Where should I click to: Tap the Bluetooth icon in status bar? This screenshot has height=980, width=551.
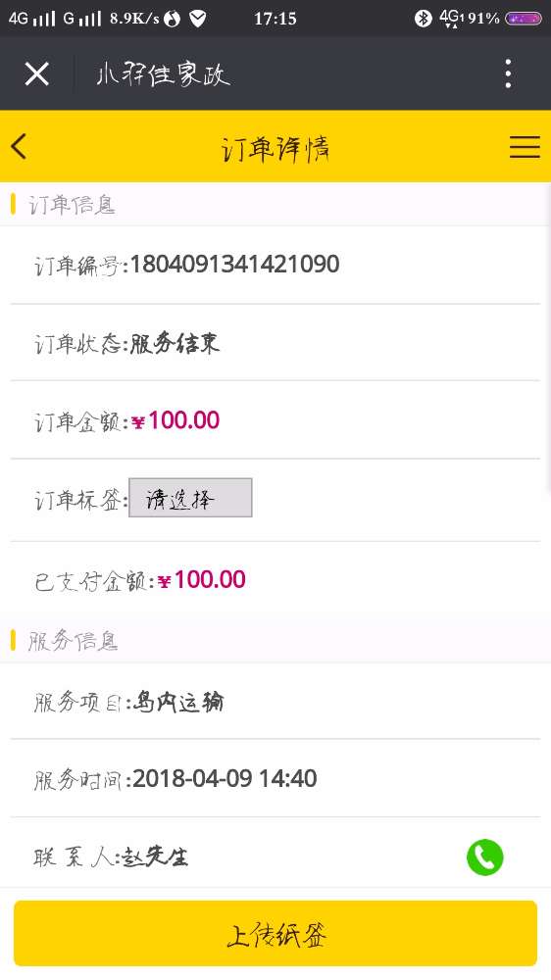424,18
